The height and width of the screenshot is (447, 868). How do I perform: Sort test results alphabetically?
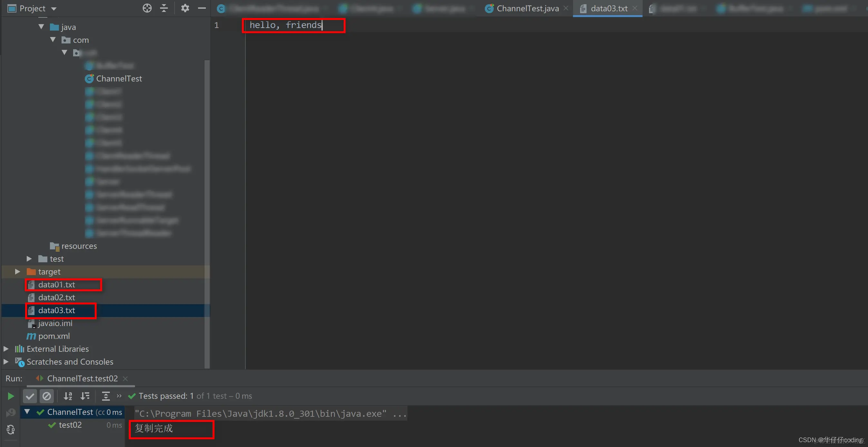pyautogui.click(x=68, y=396)
